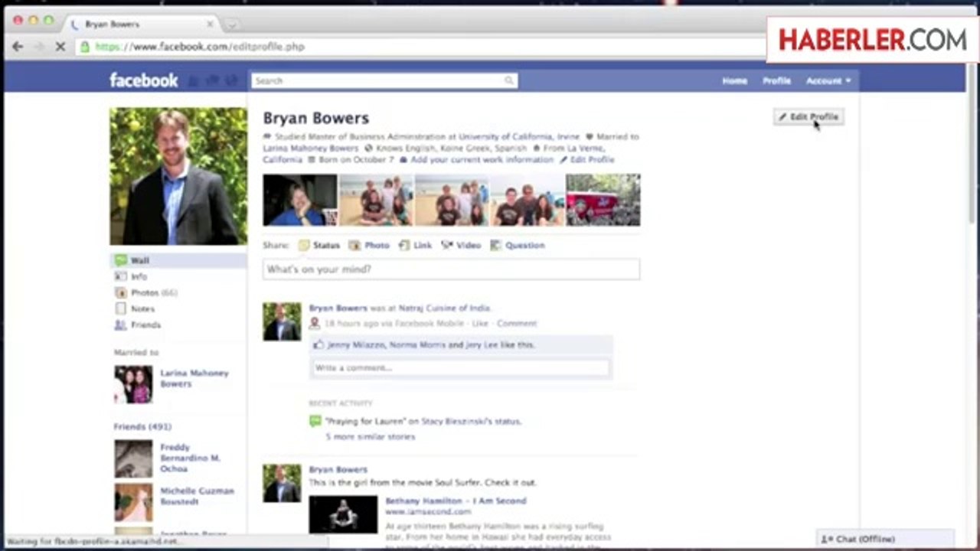The height and width of the screenshot is (551, 980).
Task: Click the Notes icon in the sidebar
Action: point(120,309)
